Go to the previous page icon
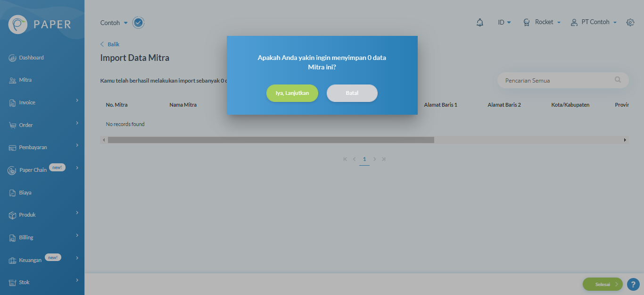644x295 pixels. (355, 159)
